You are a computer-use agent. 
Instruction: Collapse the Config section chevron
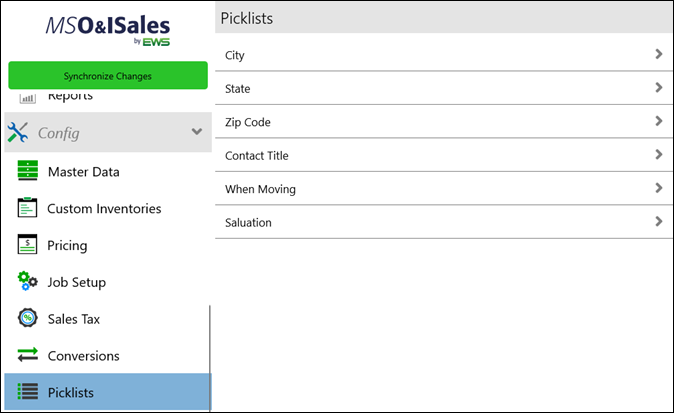pos(196,132)
